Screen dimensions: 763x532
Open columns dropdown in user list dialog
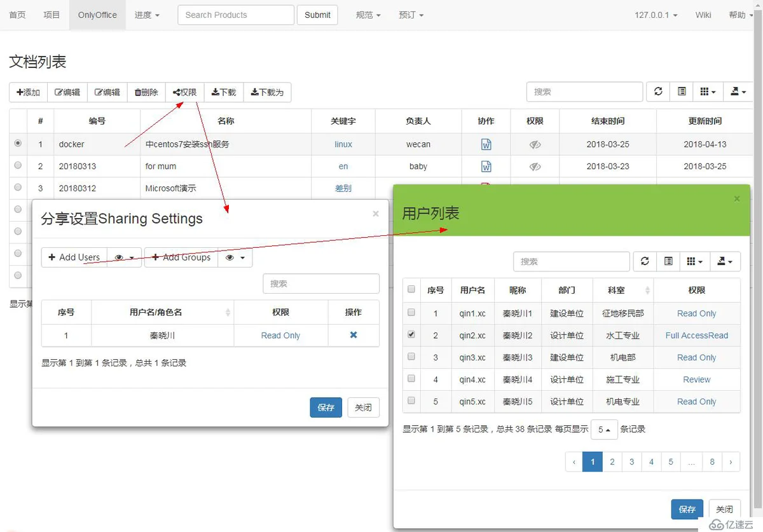694,261
